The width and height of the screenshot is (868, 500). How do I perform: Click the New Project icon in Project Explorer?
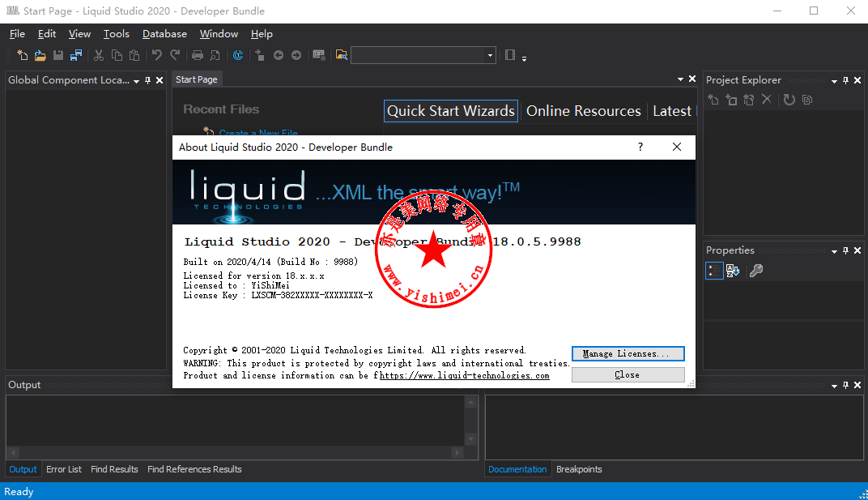(713, 100)
